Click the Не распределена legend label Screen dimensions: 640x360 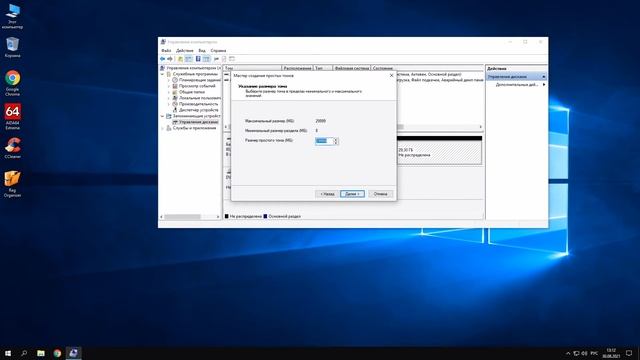pyautogui.click(x=245, y=216)
